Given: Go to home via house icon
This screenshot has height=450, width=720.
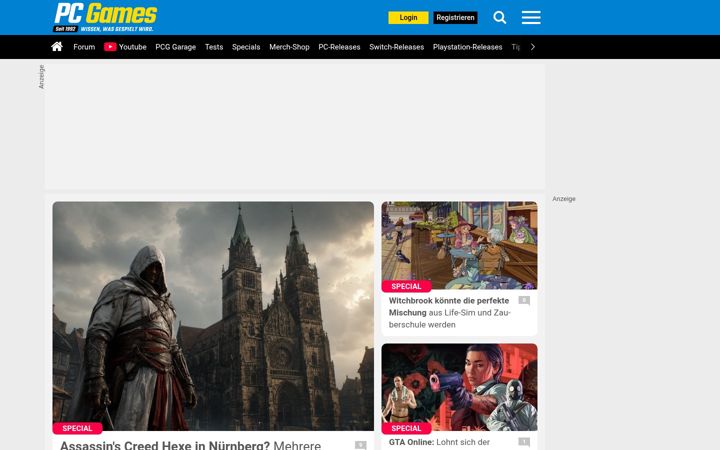Looking at the screenshot, I should click(x=57, y=47).
